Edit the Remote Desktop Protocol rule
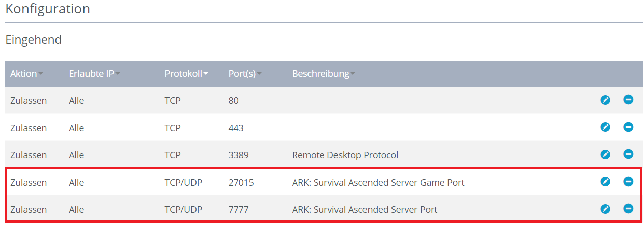Viewport: 644px width, 227px height. point(605,154)
